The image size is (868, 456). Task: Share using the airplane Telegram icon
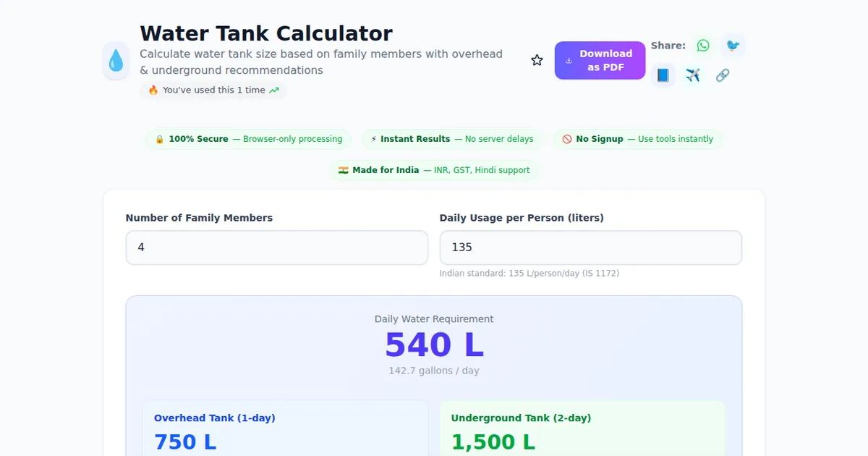(x=693, y=75)
